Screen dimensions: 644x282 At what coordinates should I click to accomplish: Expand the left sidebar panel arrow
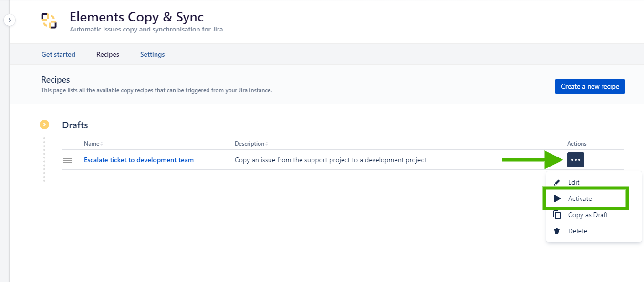(x=10, y=20)
